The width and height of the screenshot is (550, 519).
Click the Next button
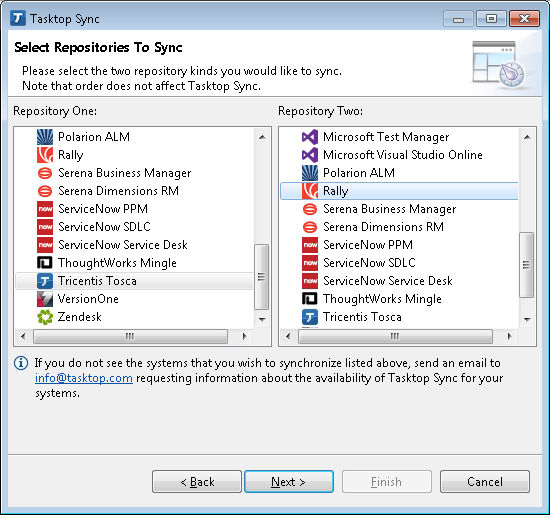pyautogui.click(x=289, y=482)
